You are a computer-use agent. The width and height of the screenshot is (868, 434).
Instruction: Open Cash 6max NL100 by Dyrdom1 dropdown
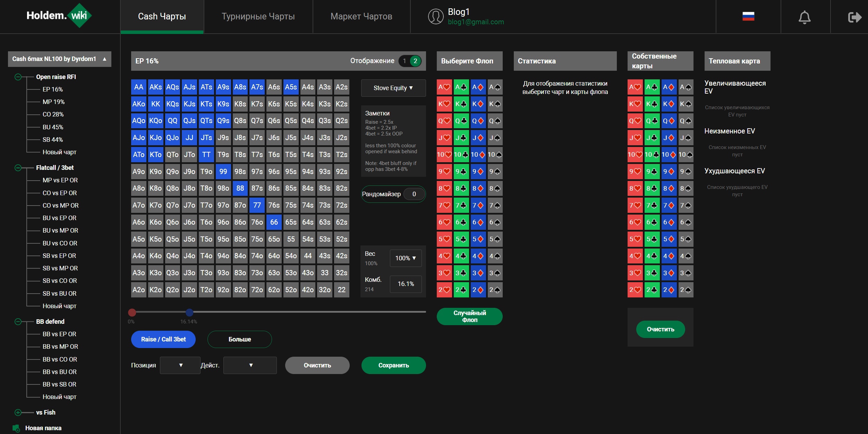tap(60, 59)
